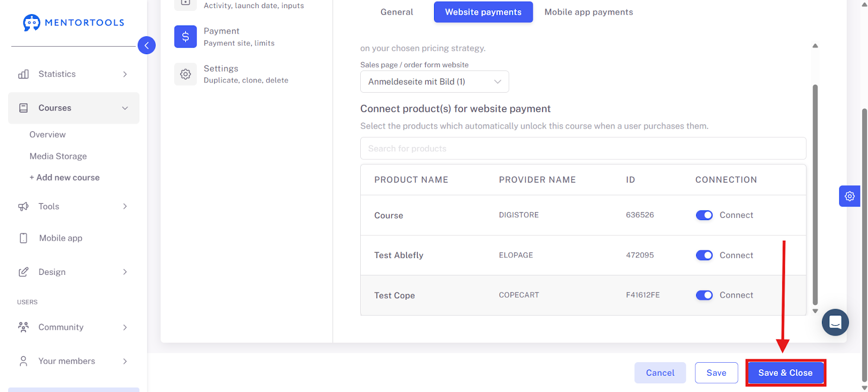868x392 pixels.
Task: Click the page scrollbar thumb at far right
Action: (x=864, y=245)
